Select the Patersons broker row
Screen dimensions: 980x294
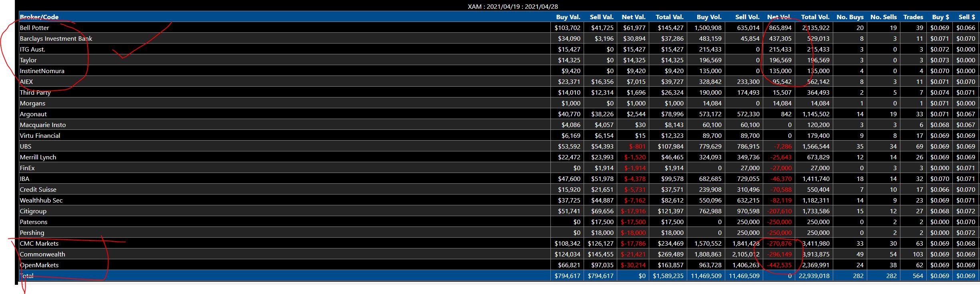[x=498, y=222]
